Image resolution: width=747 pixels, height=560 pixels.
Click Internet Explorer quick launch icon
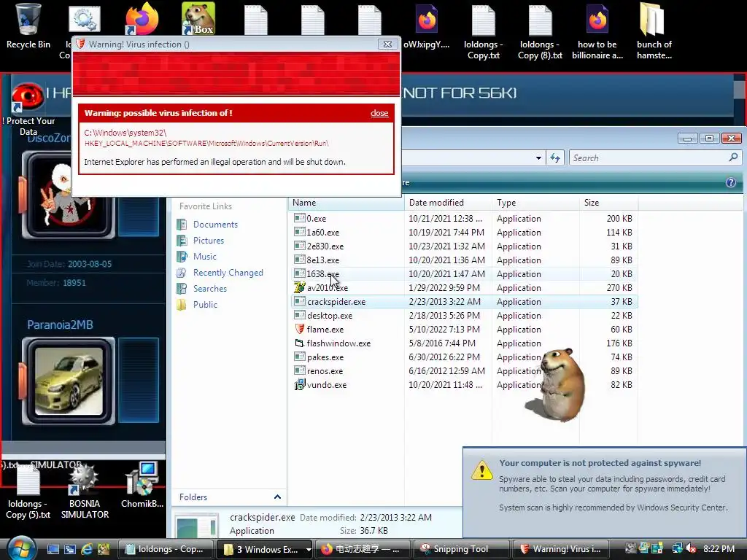[86, 549]
